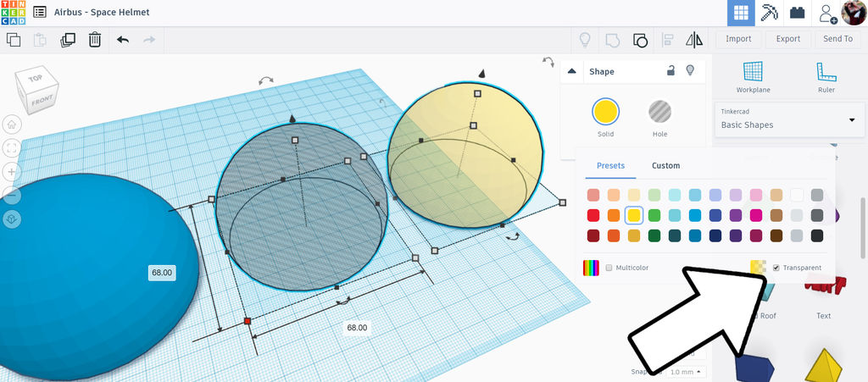Click the Zoom out button

(12, 195)
